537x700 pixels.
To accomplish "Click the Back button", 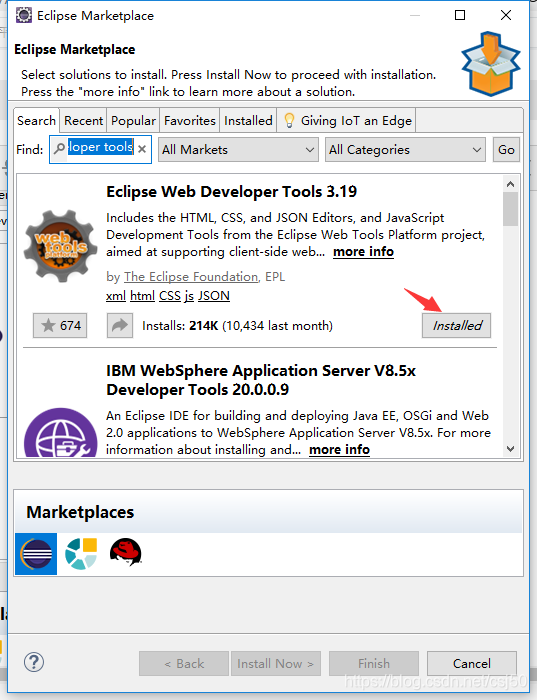I will click(x=184, y=663).
